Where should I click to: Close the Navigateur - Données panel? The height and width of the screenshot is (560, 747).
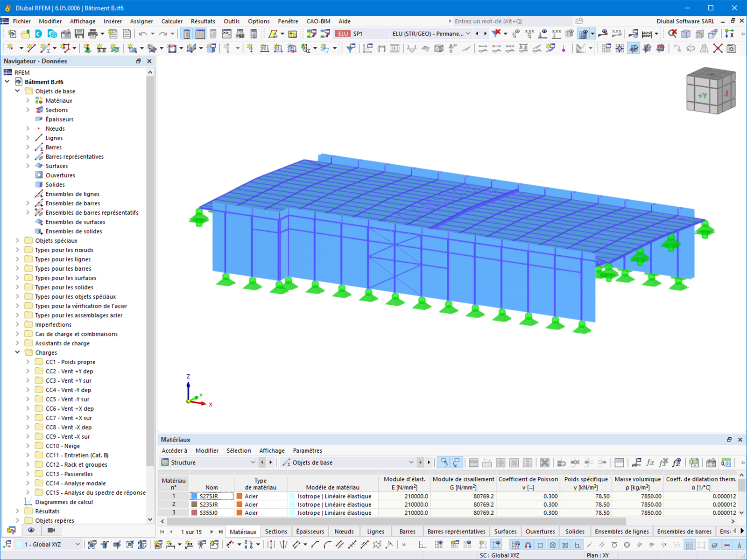point(149,61)
